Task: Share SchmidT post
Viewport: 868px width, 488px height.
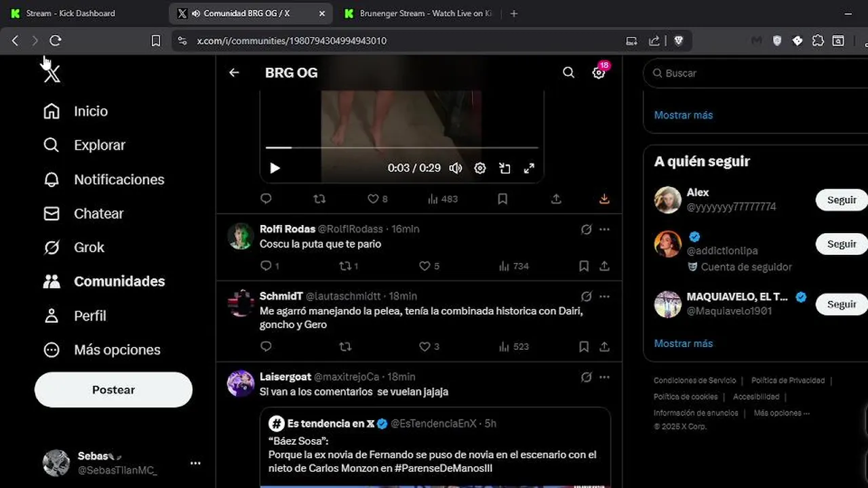Action: coord(604,346)
